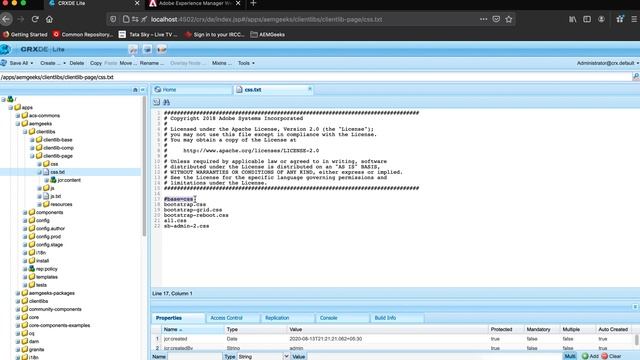Expand the components folder
Image resolution: width=640 pixels, height=360 pixels.
pyautogui.click(x=25, y=212)
